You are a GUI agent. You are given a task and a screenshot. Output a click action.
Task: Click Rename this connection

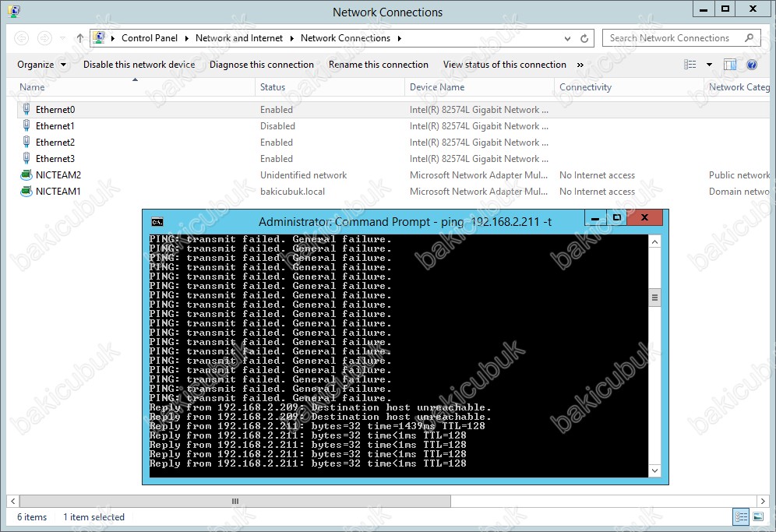click(x=379, y=65)
